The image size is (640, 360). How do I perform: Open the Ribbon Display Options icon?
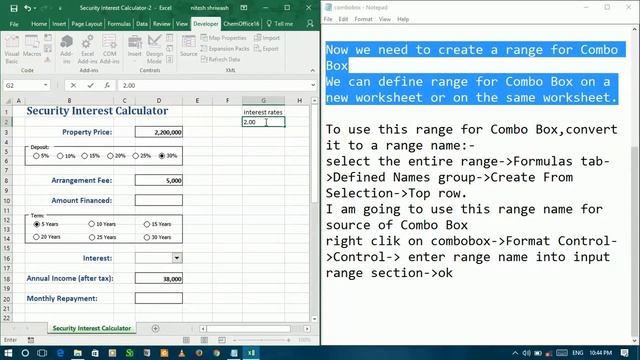click(244, 8)
